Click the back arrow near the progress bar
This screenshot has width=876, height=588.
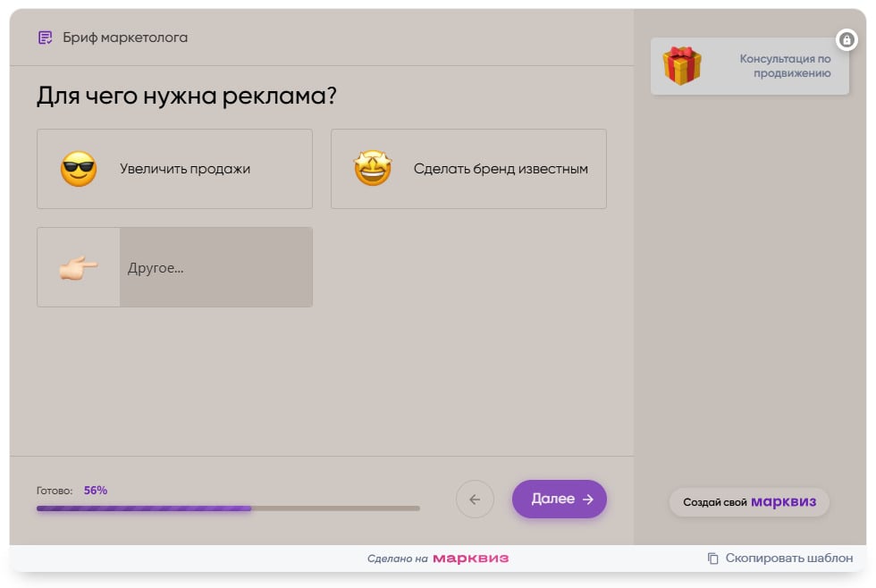click(475, 500)
